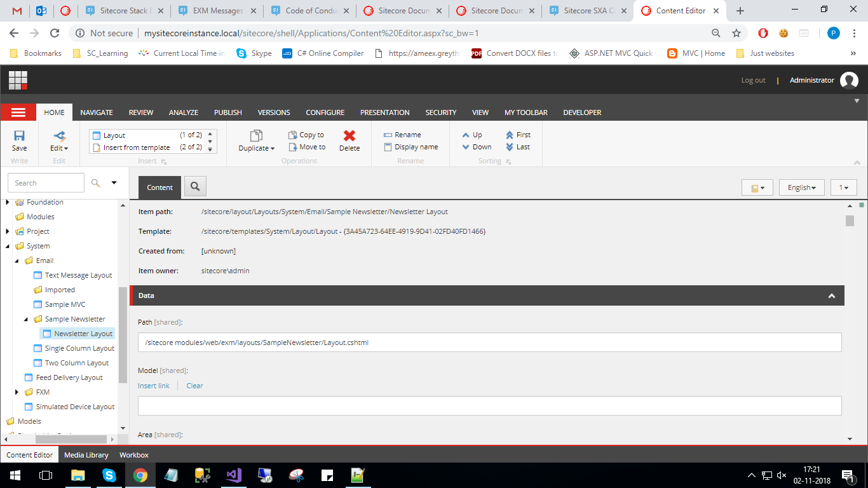
Task: Click Display name in the ribbon
Action: click(x=411, y=147)
